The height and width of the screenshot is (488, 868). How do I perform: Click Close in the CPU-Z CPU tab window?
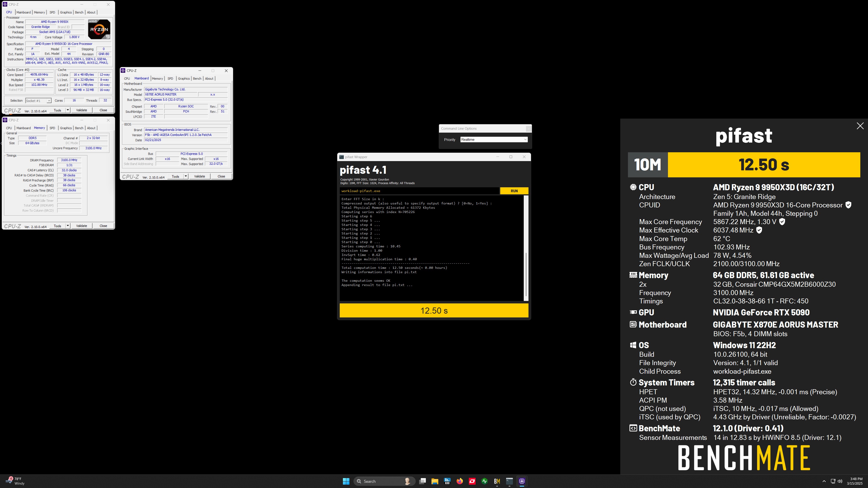(103, 110)
